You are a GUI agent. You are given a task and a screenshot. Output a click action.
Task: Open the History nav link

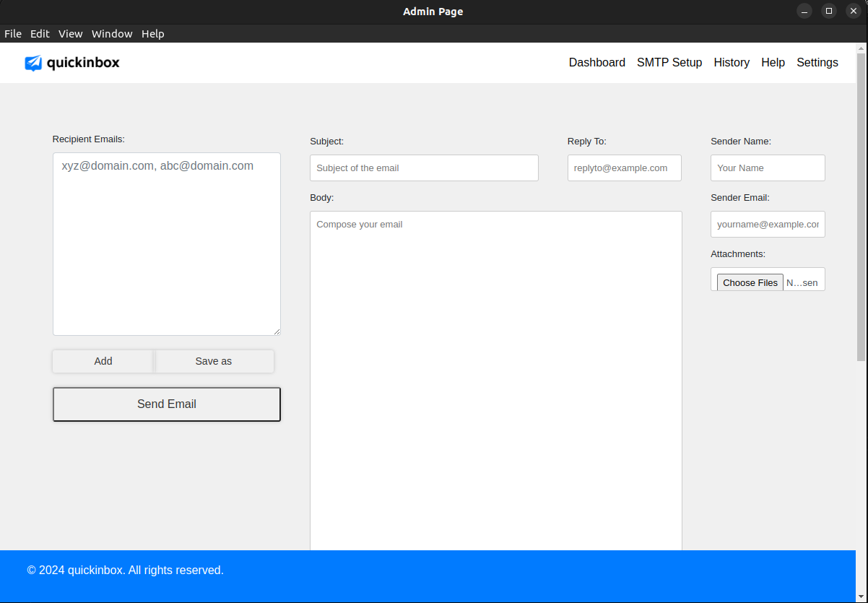point(731,63)
